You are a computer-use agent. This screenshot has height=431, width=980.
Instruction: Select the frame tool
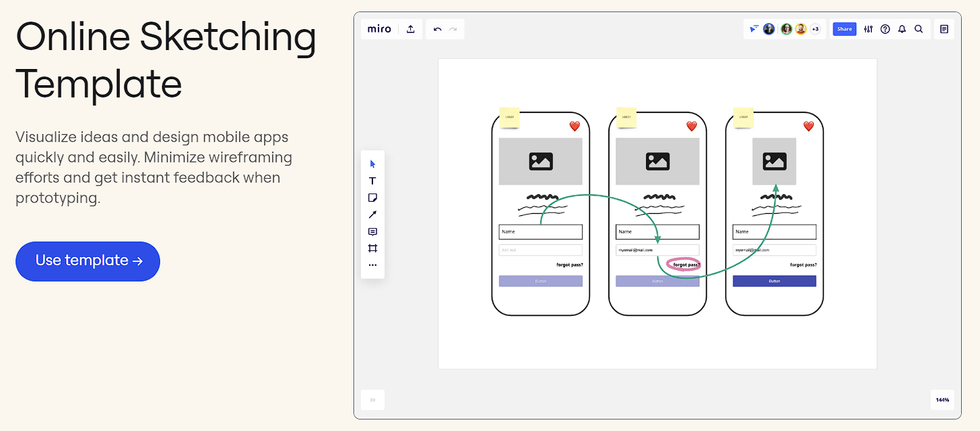pos(372,248)
